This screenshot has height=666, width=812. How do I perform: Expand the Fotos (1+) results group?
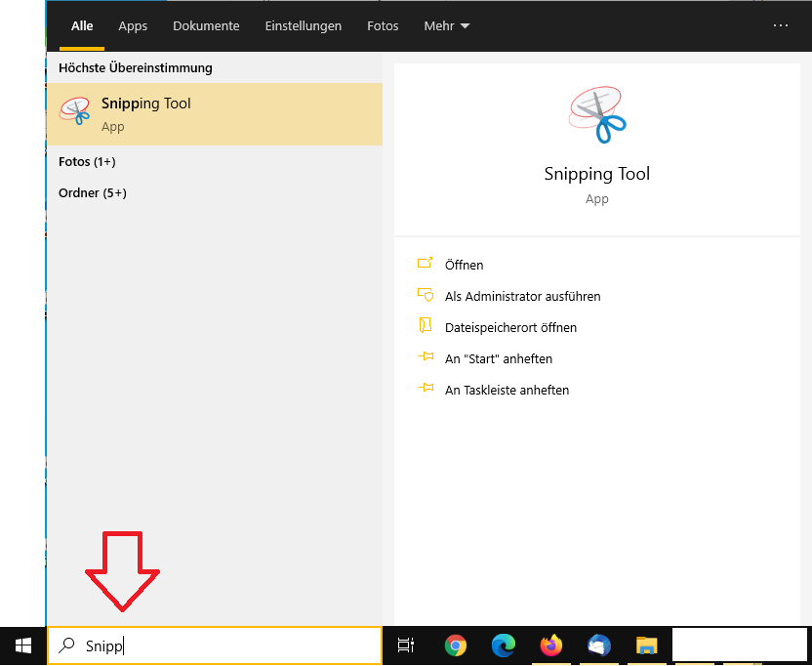pyautogui.click(x=87, y=162)
